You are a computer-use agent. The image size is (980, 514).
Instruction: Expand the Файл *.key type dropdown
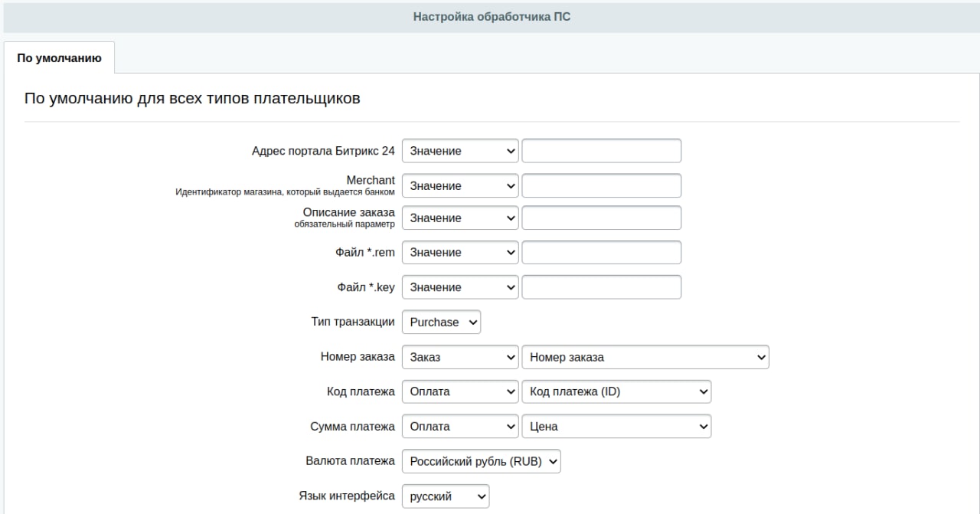pyautogui.click(x=460, y=287)
